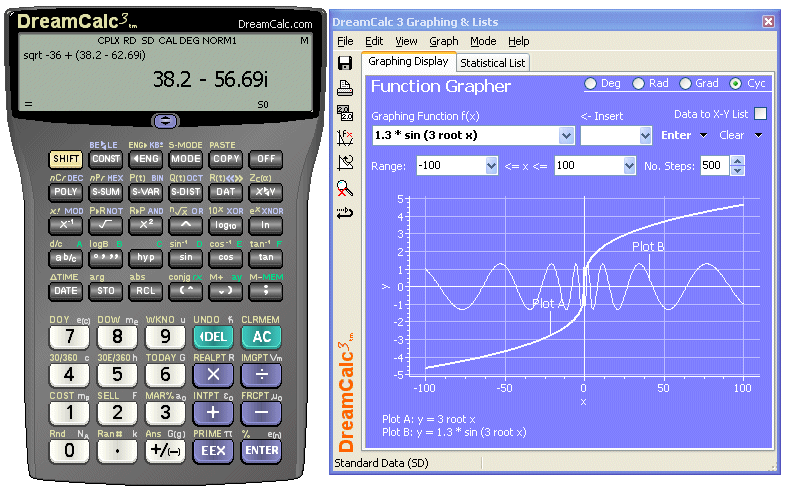Screen dimensions: 786x491
Task: Click the DEL backspace key
Action: click(x=213, y=337)
